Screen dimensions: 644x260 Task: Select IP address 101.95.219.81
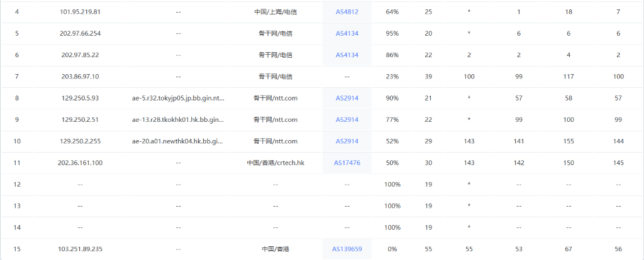tap(80, 12)
